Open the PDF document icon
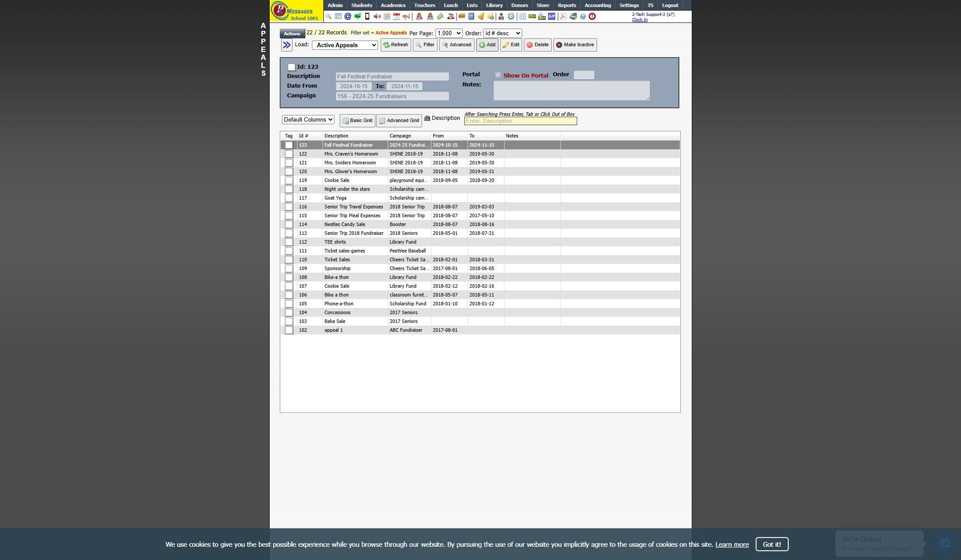This screenshot has width=961, height=560. (x=563, y=17)
